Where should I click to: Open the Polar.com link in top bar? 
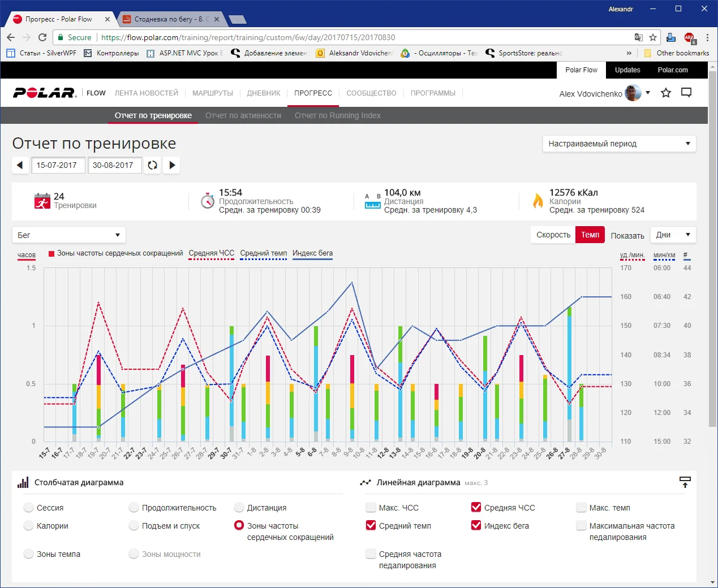672,70
